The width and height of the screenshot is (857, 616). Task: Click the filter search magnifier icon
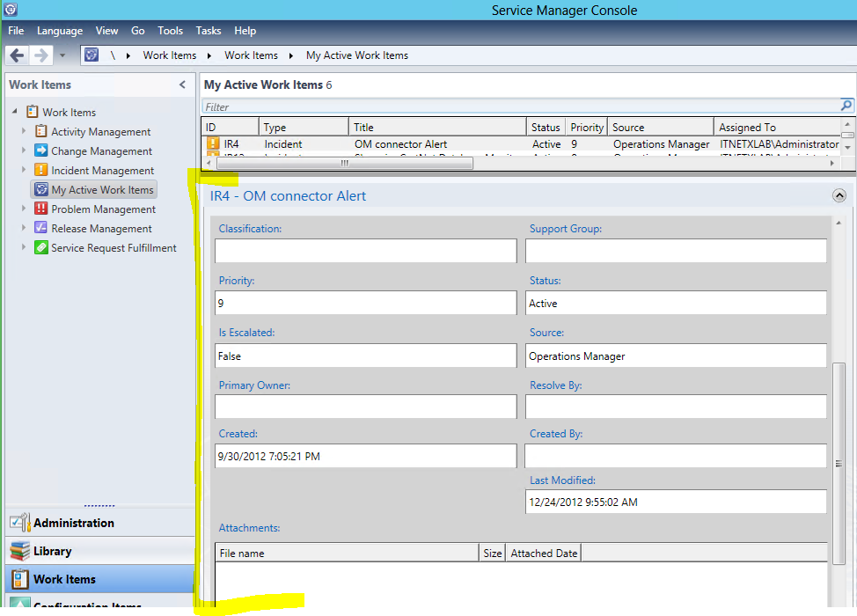click(846, 106)
